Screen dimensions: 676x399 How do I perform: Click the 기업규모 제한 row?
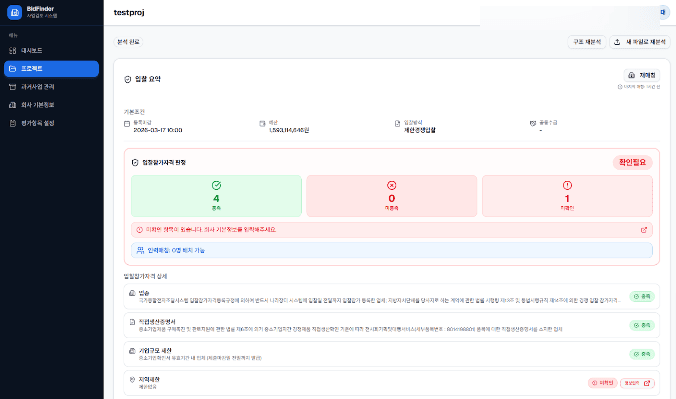(391, 354)
